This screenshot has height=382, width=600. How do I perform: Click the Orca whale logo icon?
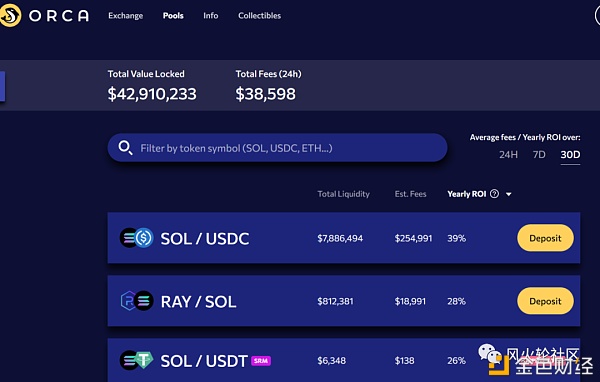10,15
